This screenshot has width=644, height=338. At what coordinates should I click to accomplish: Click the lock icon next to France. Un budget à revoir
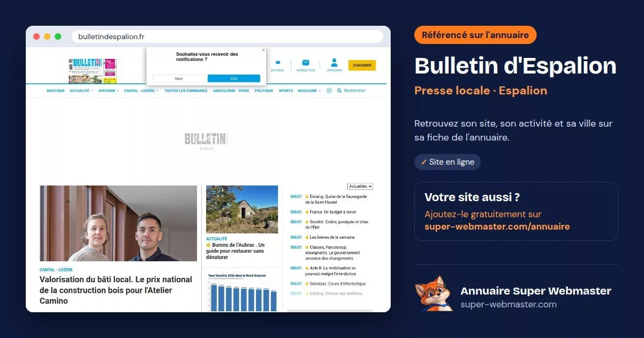click(x=307, y=212)
